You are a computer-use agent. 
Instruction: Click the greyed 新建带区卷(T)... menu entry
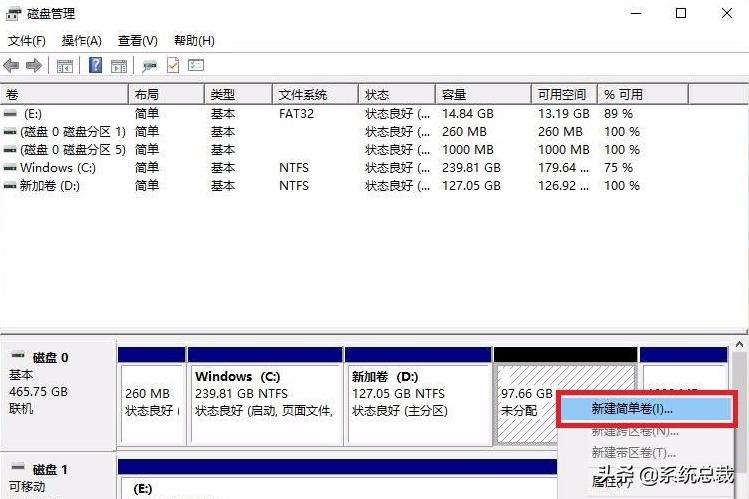click(x=633, y=452)
